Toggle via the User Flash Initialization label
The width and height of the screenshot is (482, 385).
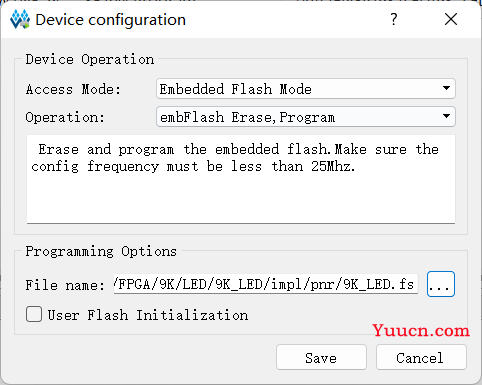pyautogui.click(x=148, y=315)
